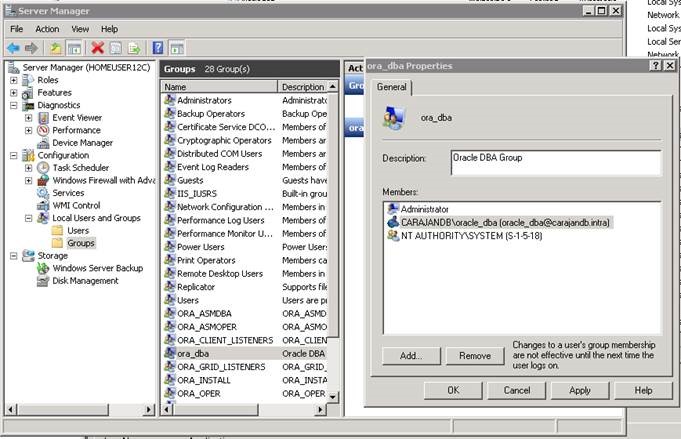Sort groups by Description column header

pyautogui.click(x=303, y=87)
